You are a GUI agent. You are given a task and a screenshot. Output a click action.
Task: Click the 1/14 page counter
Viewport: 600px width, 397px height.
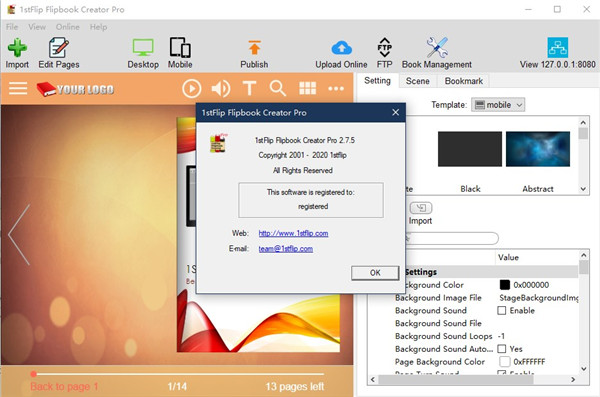pyautogui.click(x=177, y=387)
